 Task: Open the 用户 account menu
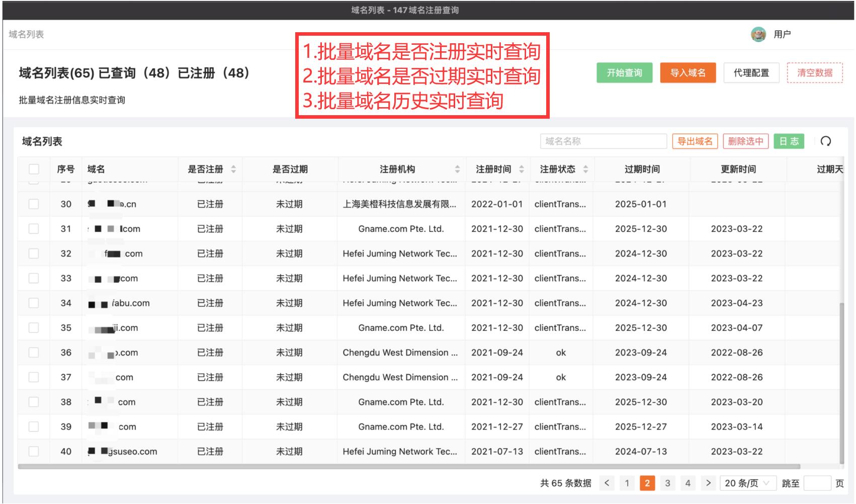point(783,34)
